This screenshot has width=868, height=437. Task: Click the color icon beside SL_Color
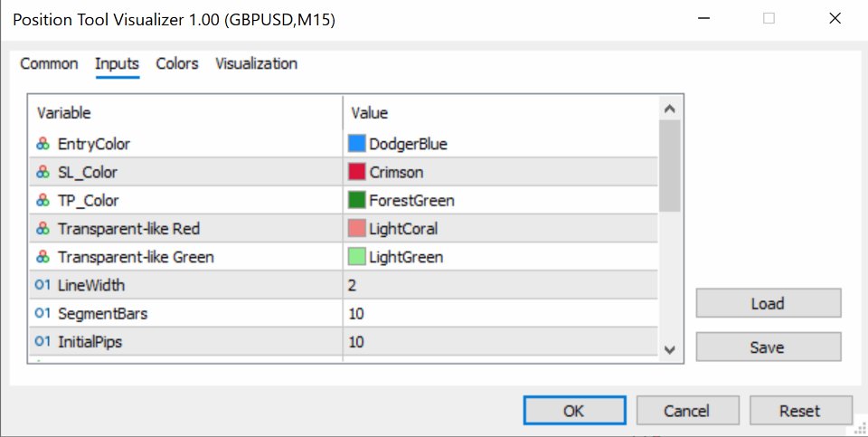coord(42,172)
